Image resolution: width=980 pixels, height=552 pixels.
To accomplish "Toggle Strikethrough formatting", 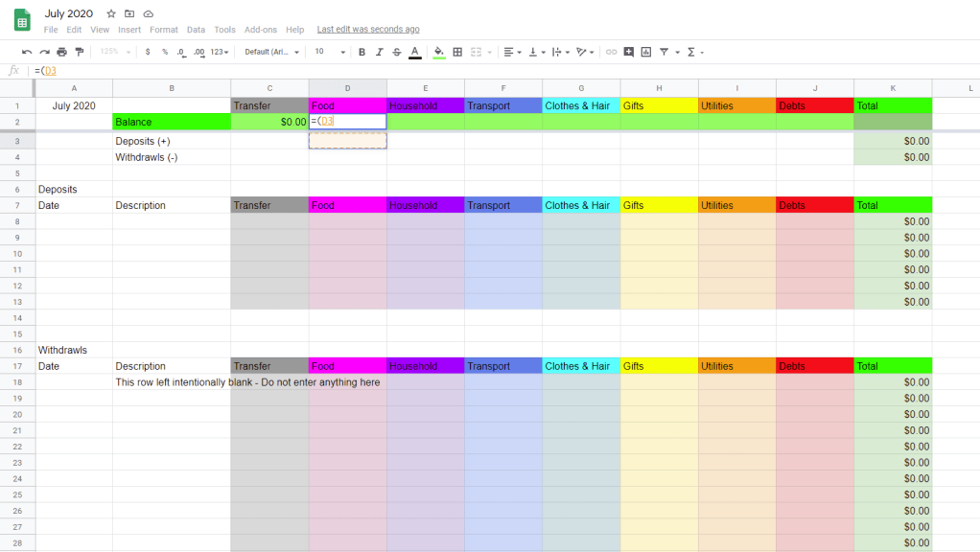I will (x=396, y=52).
